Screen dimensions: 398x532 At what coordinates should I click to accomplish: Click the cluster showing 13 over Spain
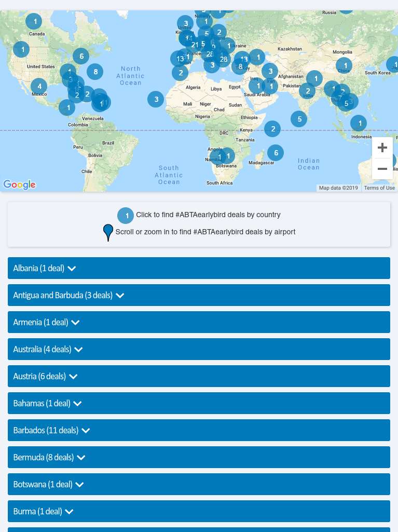179,59
